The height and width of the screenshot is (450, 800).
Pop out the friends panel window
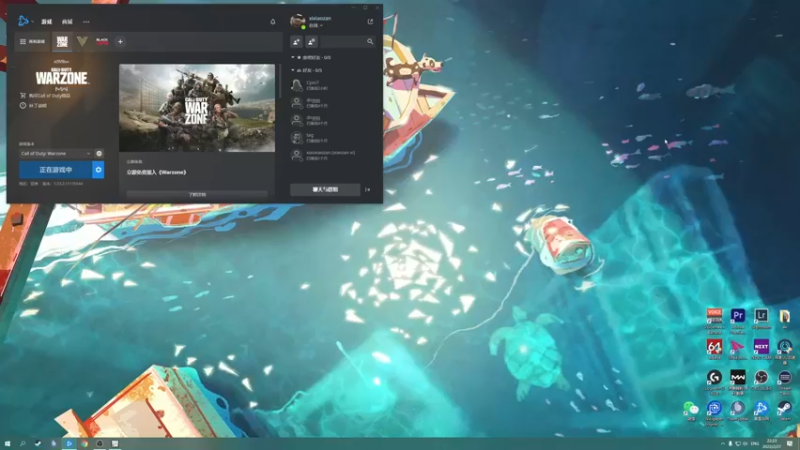pos(370,21)
